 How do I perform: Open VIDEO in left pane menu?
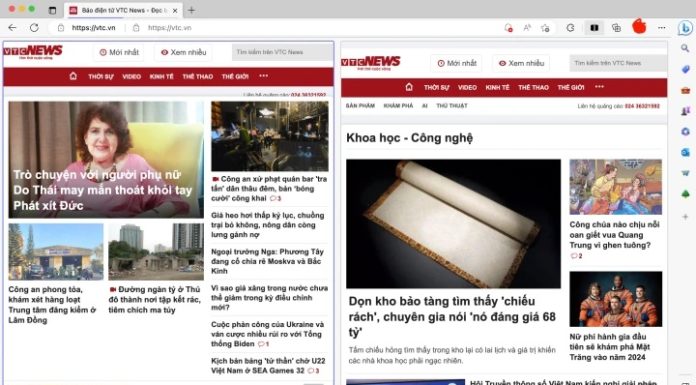[131, 76]
